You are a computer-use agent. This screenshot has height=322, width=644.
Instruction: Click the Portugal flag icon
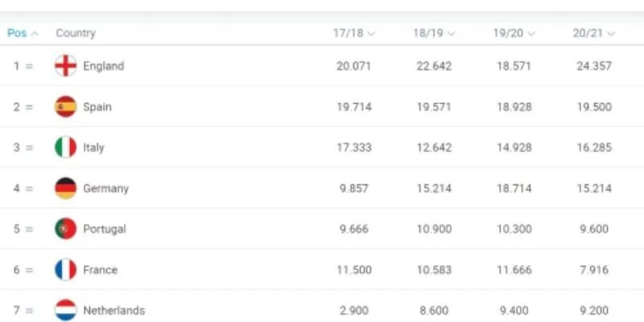click(65, 229)
